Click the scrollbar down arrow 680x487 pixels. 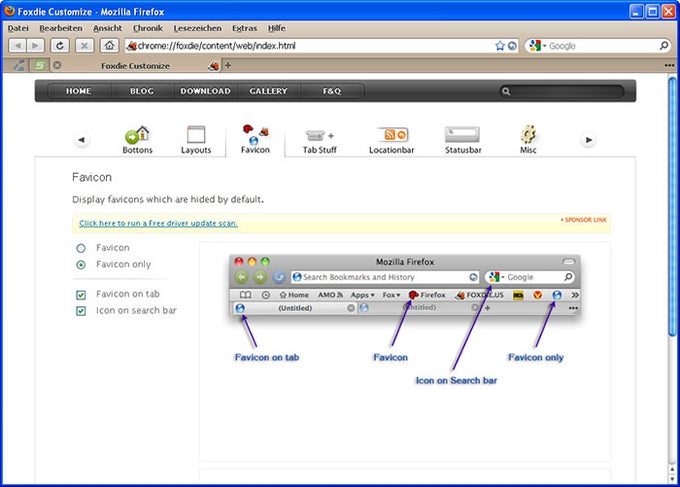click(x=673, y=478)
